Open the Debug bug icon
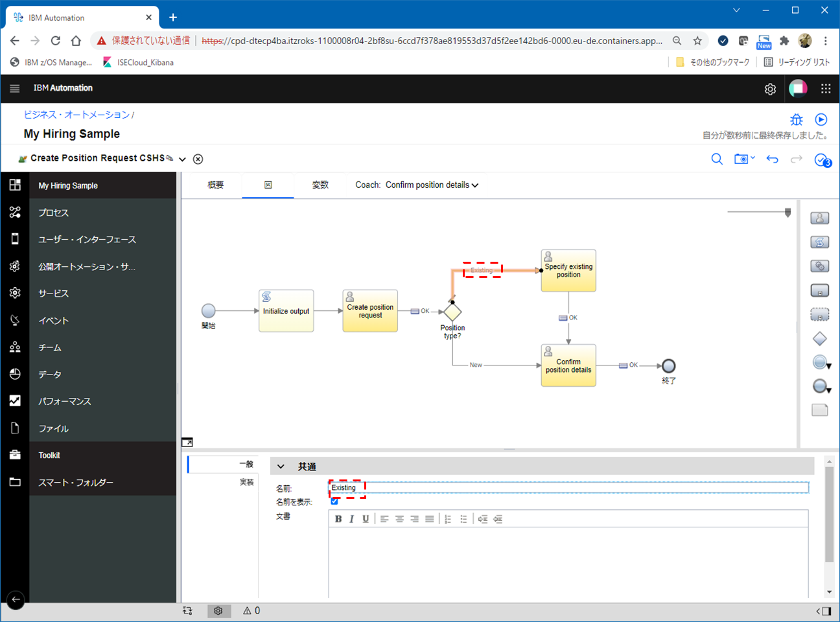Screen dimensions: 840x622 (797, 120)
